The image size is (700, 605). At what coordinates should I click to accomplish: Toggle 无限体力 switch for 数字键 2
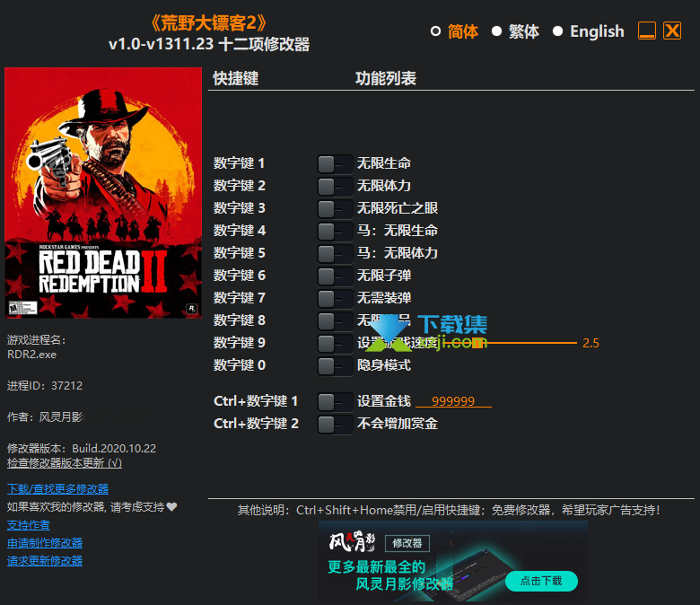pos(335,186)
